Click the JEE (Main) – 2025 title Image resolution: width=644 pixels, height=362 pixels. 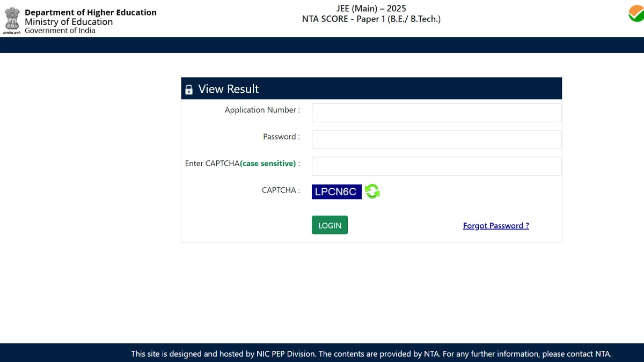point(371,9)
